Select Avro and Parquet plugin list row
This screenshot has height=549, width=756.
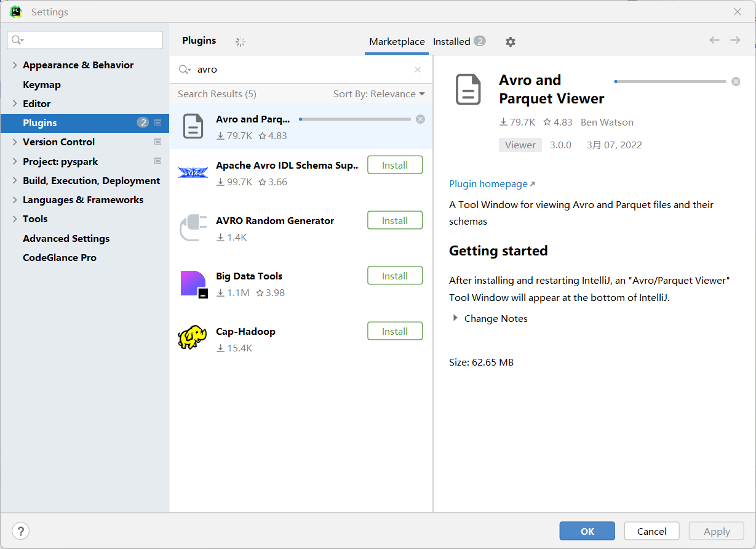click(x=301, y=126)
